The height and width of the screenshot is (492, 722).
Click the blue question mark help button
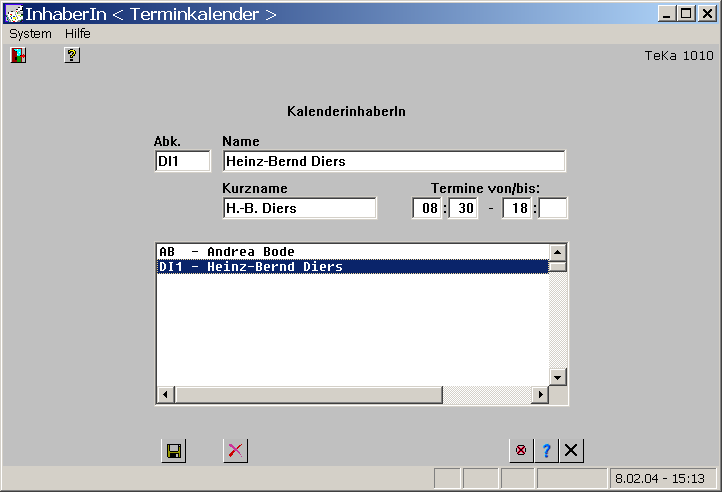546,451
